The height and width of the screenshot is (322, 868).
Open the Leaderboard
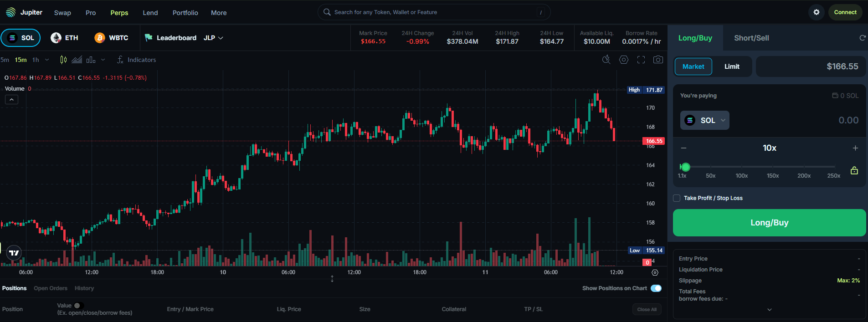tap(170, 38)
